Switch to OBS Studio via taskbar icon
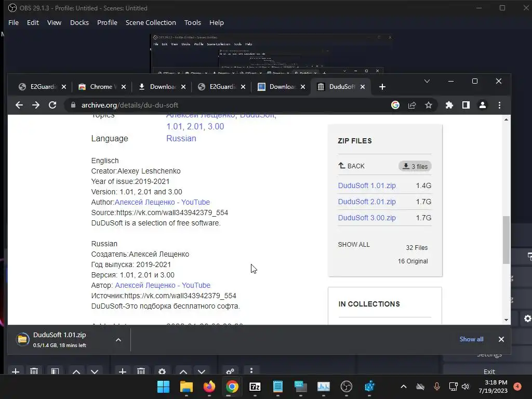 coord(347,387)
